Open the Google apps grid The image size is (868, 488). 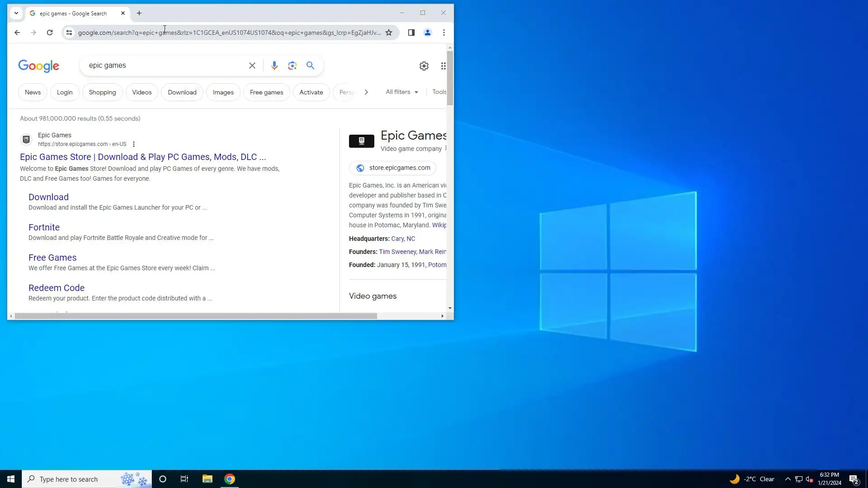[x=443, y=66]
